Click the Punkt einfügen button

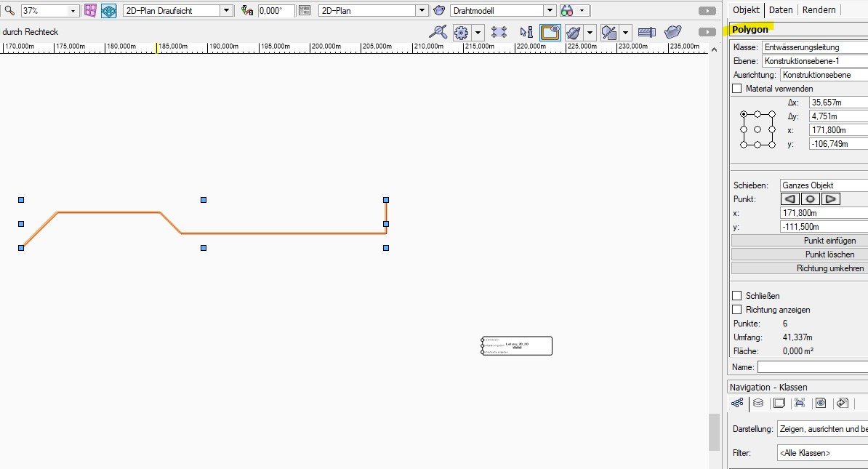(800, 241)
